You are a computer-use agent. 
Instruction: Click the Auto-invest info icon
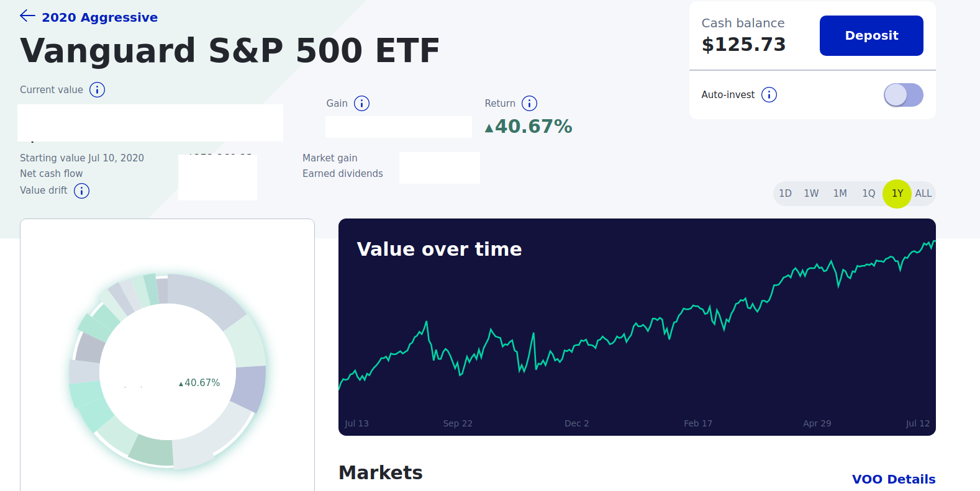(769, 95)
